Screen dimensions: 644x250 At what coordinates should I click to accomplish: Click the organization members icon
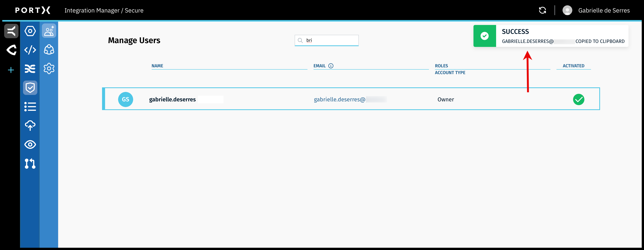pos(49,50)
